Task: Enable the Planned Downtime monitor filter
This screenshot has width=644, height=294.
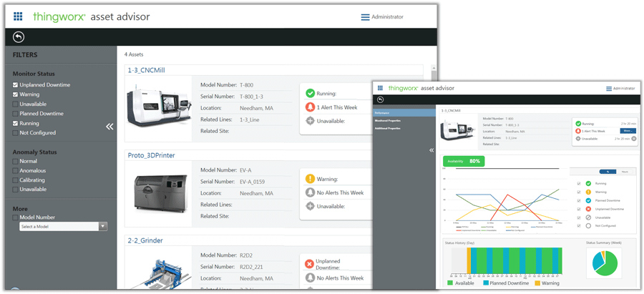Action: pos(16,114)
